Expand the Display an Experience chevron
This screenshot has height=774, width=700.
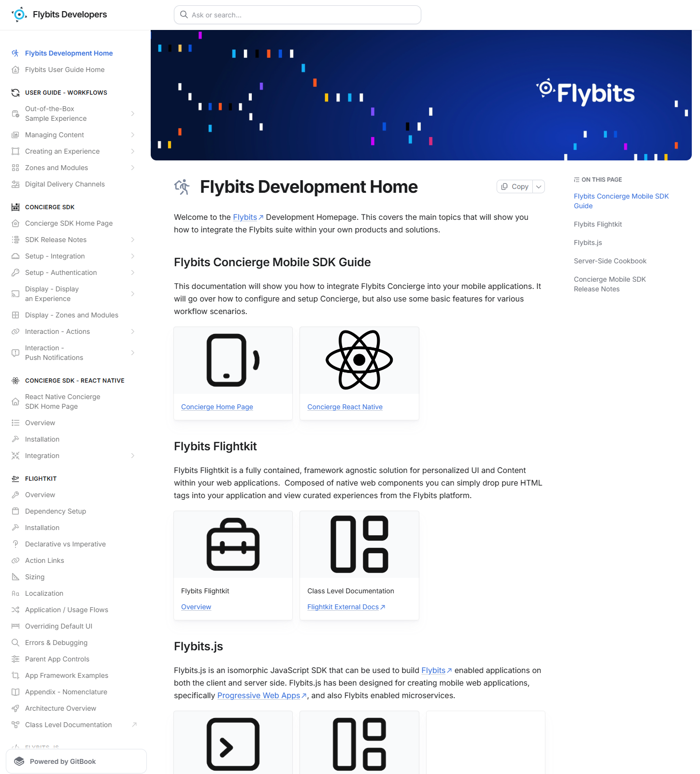pyautogui.click(x=132, y=294)
